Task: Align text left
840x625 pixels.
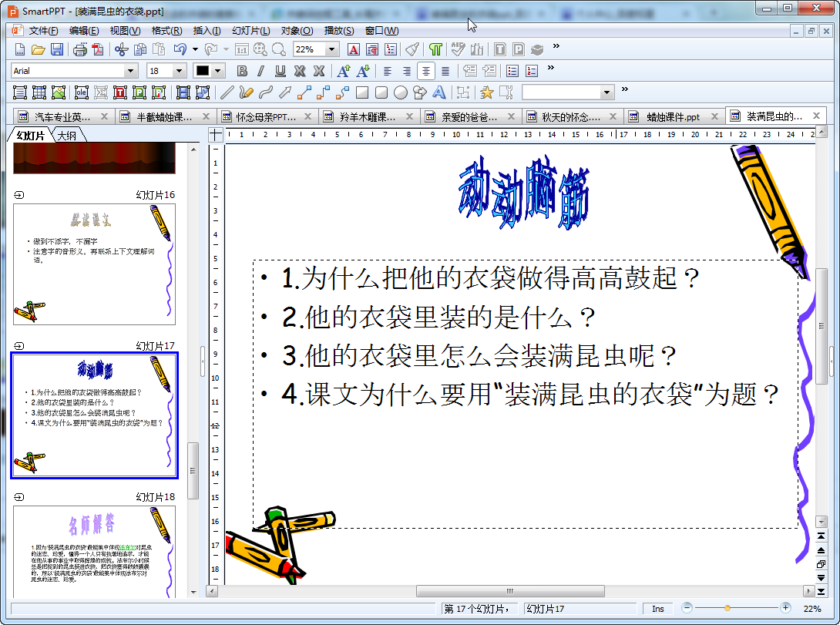Action: (388, 71)
